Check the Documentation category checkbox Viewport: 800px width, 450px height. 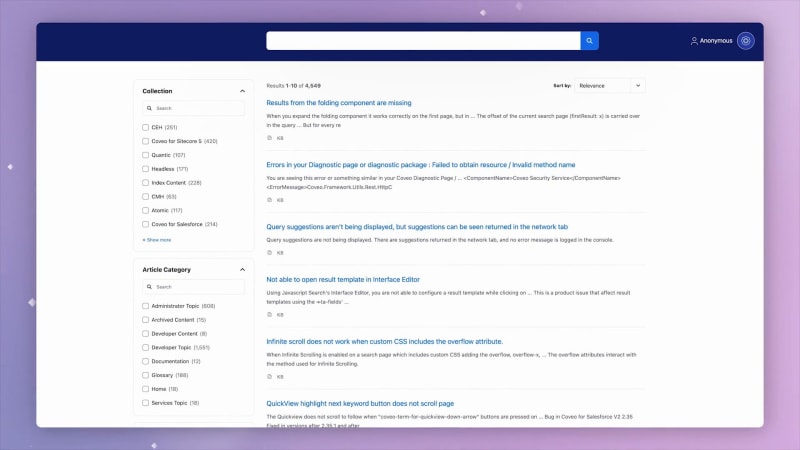tap(145, 361)
